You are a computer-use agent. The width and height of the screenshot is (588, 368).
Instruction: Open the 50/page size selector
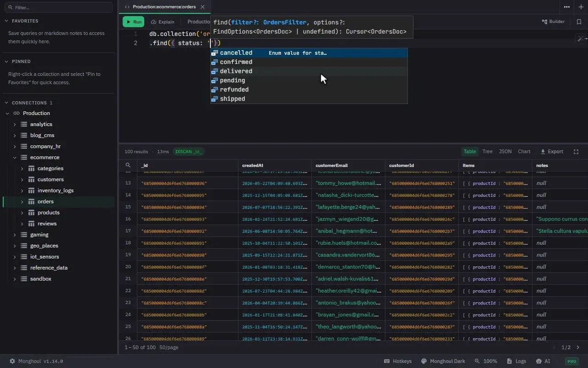pyautogui.click(x=169, y=347)
